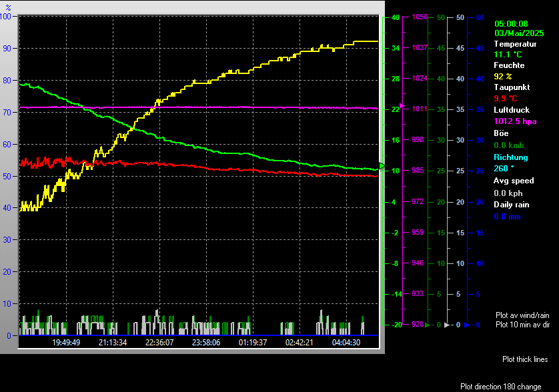Click the pressure value 1012.5 hpa

click(515, 121)
